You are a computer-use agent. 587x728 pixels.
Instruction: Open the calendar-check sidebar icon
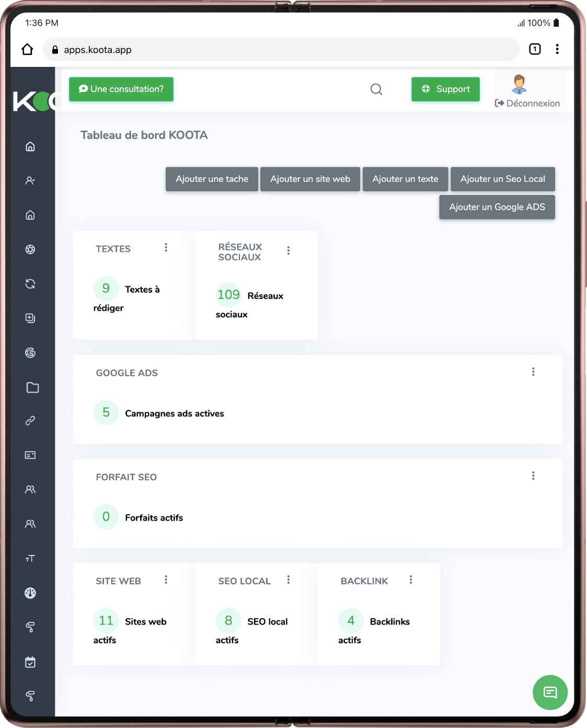(30, 662)
